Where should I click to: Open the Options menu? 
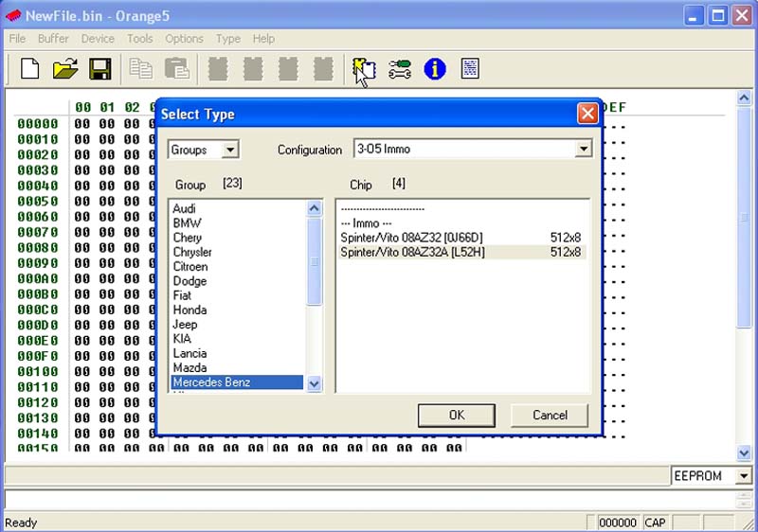[184, 39]
